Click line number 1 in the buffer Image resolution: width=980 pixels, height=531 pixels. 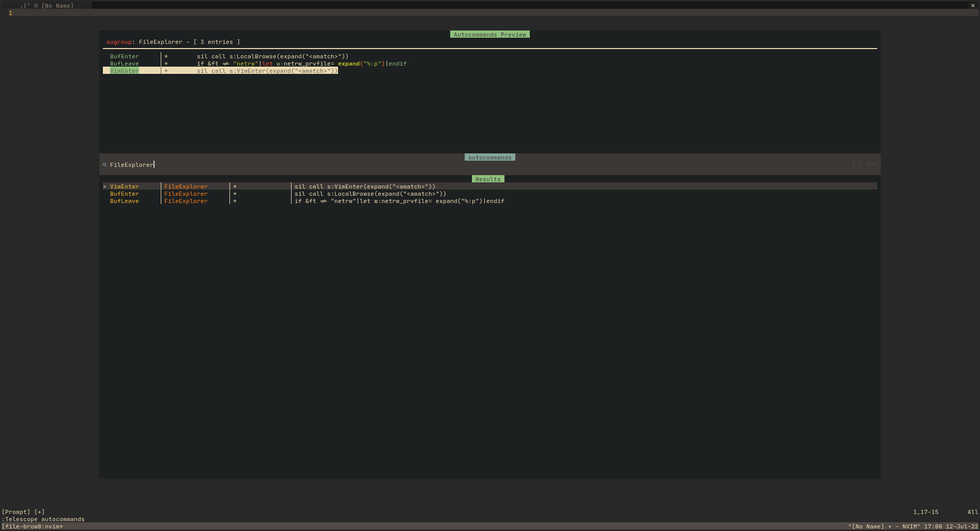click(10, 13)
